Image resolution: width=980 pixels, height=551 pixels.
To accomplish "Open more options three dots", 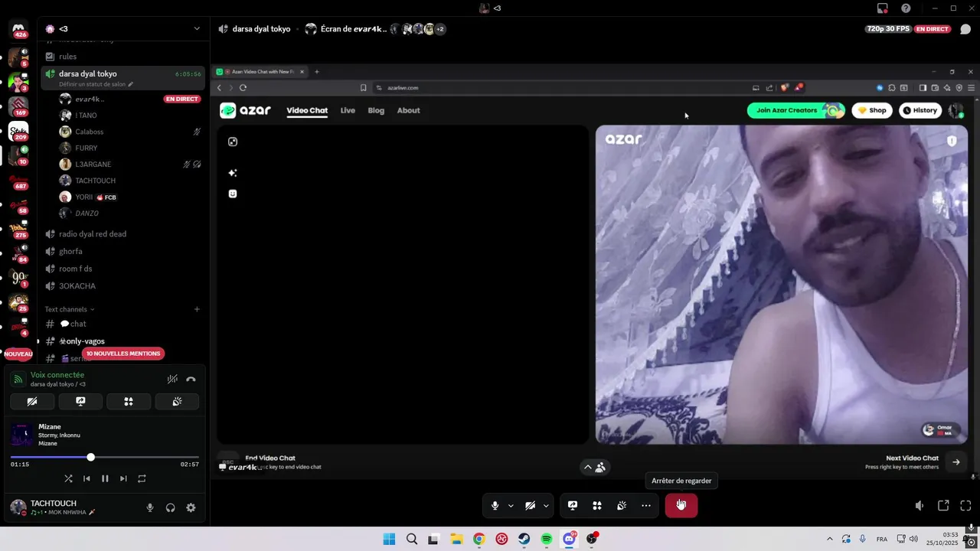I will click(646, 506).
